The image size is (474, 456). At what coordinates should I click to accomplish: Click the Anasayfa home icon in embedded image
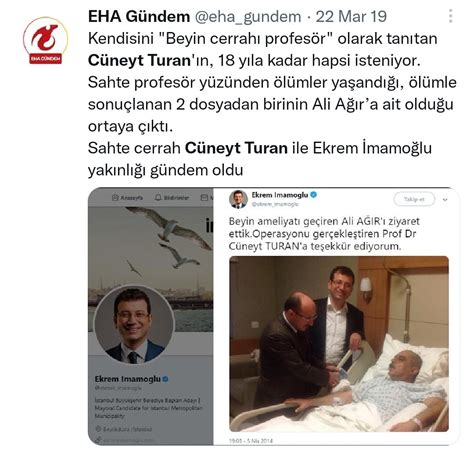(115, 198)
